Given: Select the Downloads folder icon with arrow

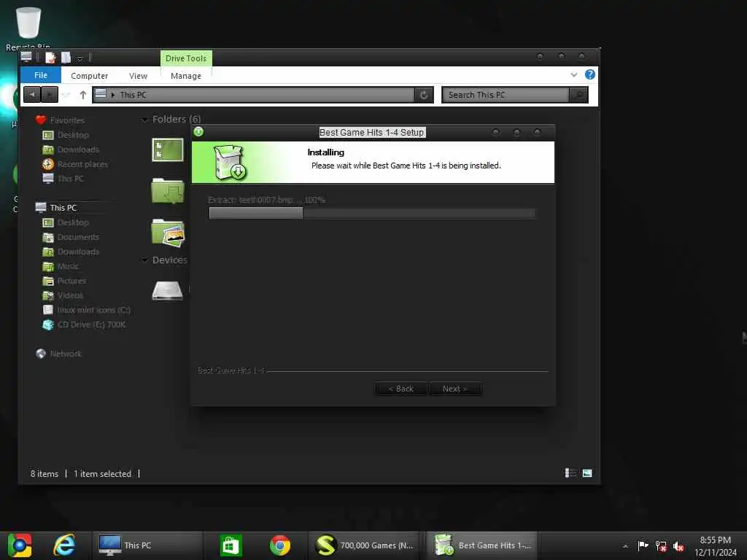Looking at the screenshot, I should point(168,191).
